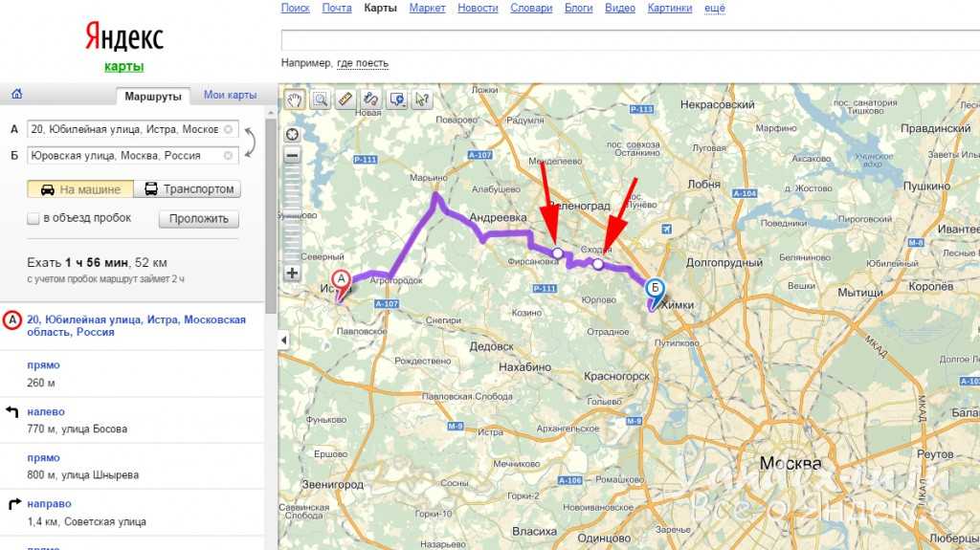
Task: Enable 'в объезд пробок' checkbox
Action: point(34,218)
